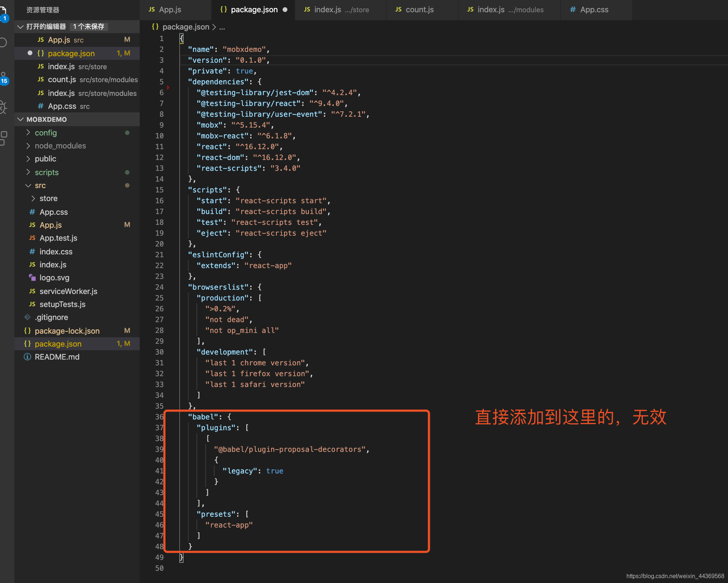Expand the scripts folder
The width and height of the screenshot is (728, 583).
point(28,172)
